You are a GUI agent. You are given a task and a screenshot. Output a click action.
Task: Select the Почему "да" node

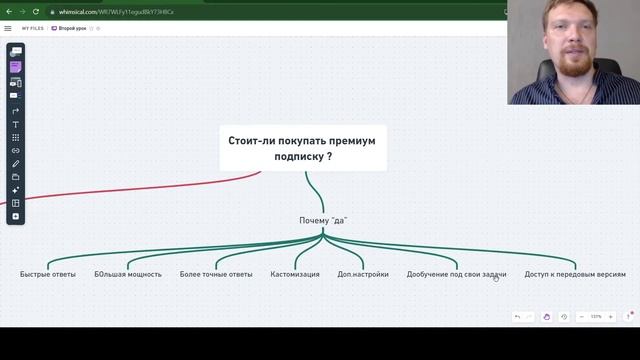(323, 220)
